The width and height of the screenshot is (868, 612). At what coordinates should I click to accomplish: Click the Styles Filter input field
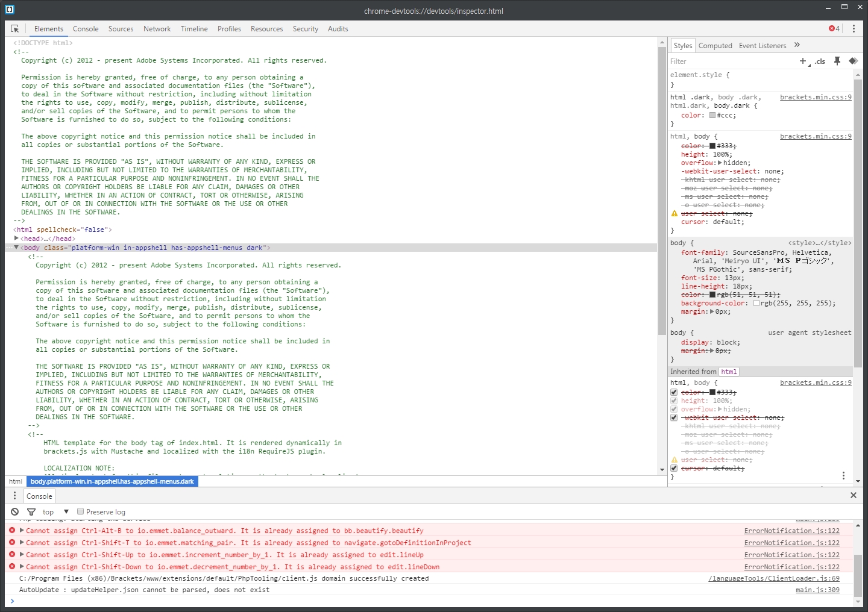tap(731, 61)
